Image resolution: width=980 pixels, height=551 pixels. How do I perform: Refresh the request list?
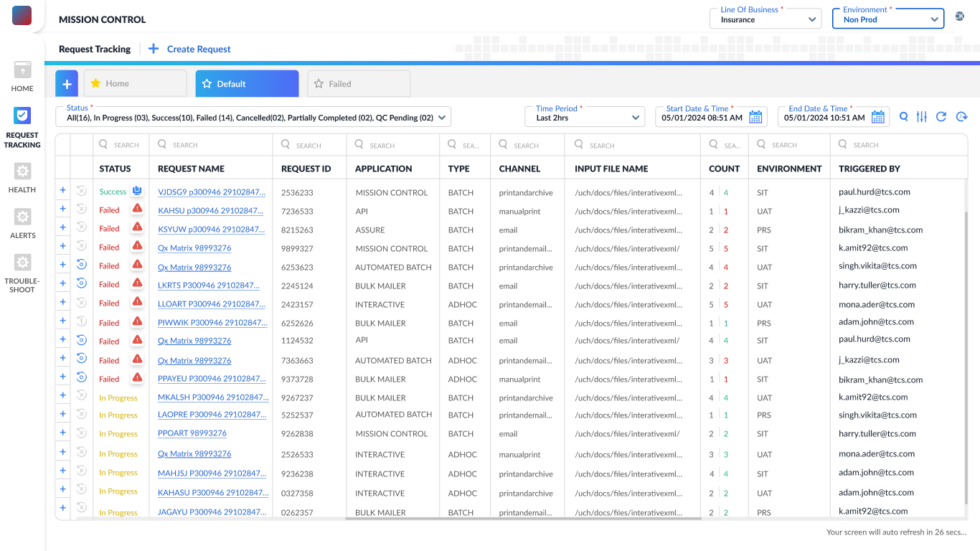941,117
